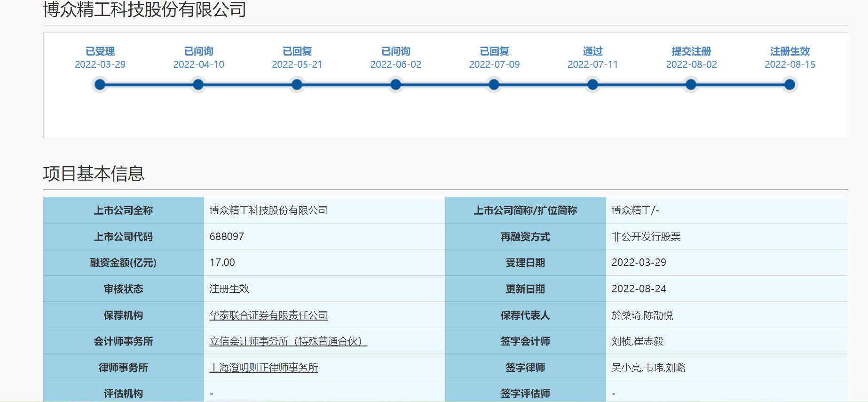Click the 已受理 timeline dot
This screenshot has width=868, height=402.
click(x=100, y=85)
